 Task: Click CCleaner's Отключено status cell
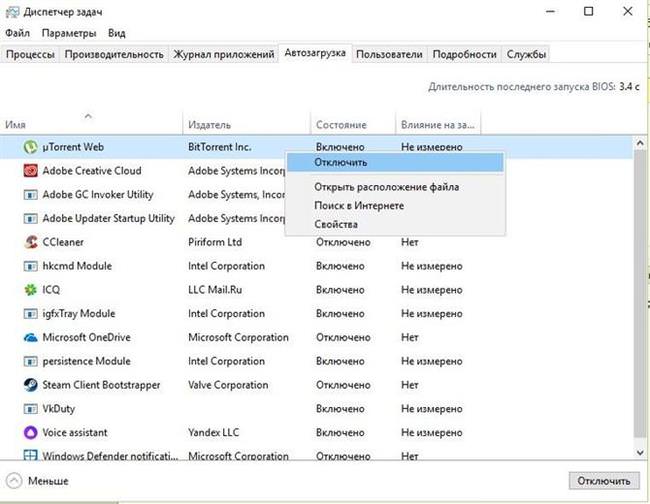click(x=343, y=242)
